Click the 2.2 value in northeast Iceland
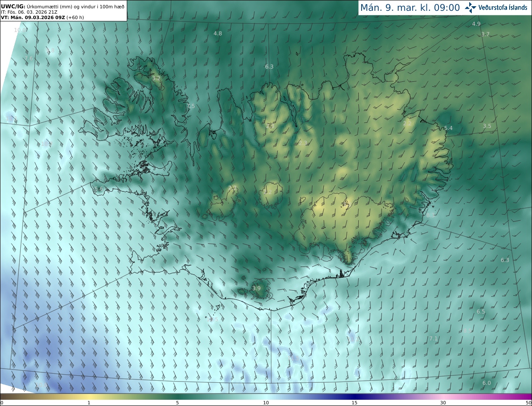Screen dimensions: 532x406 point(407,123)
